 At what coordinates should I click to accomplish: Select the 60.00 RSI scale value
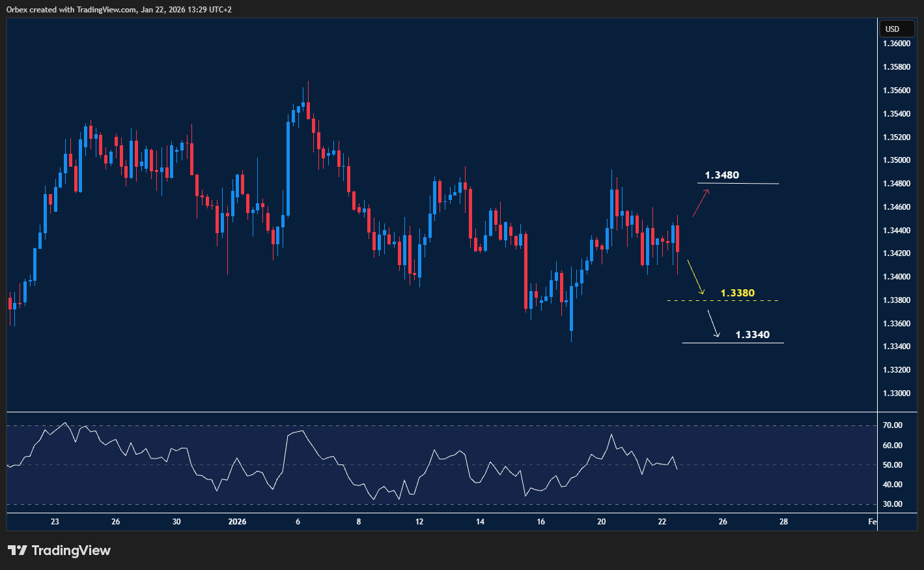point(892,446)
